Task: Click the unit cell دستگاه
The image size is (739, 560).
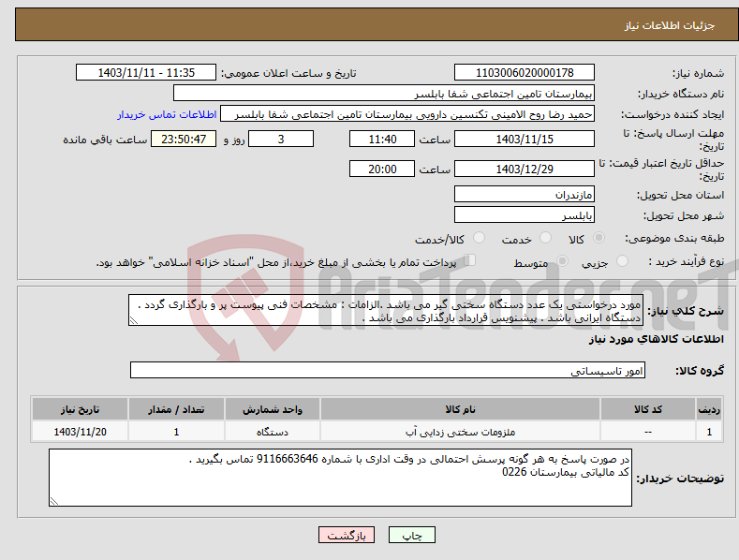Action: pos(272,432)
